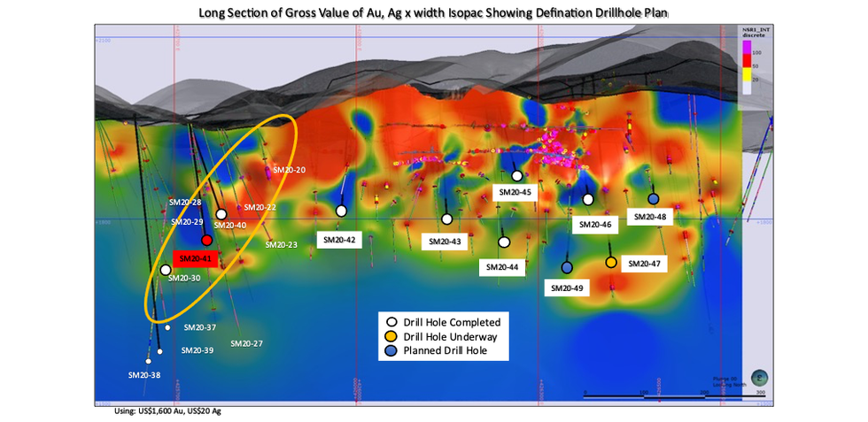Click the white SM20-42 completed hole marker
The height and width of the screenshot is (422, 868).
point(341,211)
